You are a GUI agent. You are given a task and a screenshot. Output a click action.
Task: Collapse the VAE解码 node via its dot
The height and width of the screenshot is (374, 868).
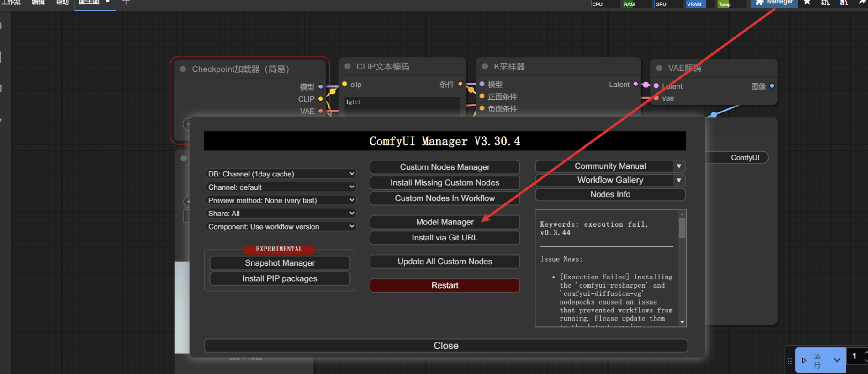point(659,68)
